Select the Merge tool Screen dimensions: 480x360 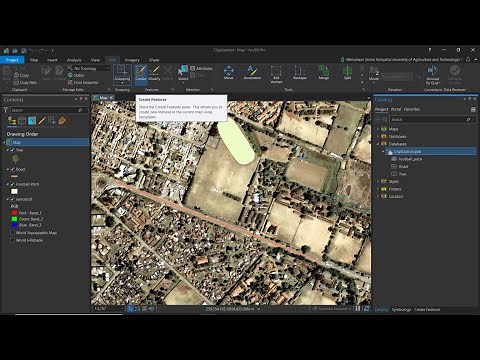[x=324, y=72]
